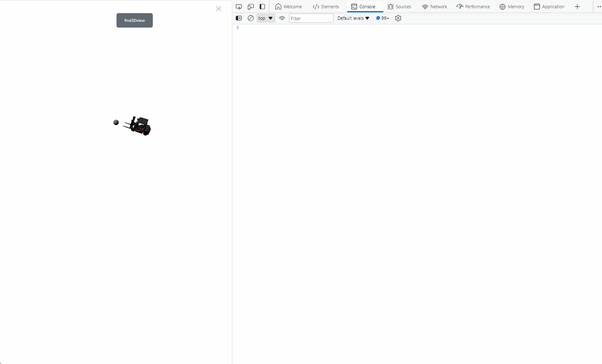View the 99+ console issues
The image size is (602, 364).
382,18
